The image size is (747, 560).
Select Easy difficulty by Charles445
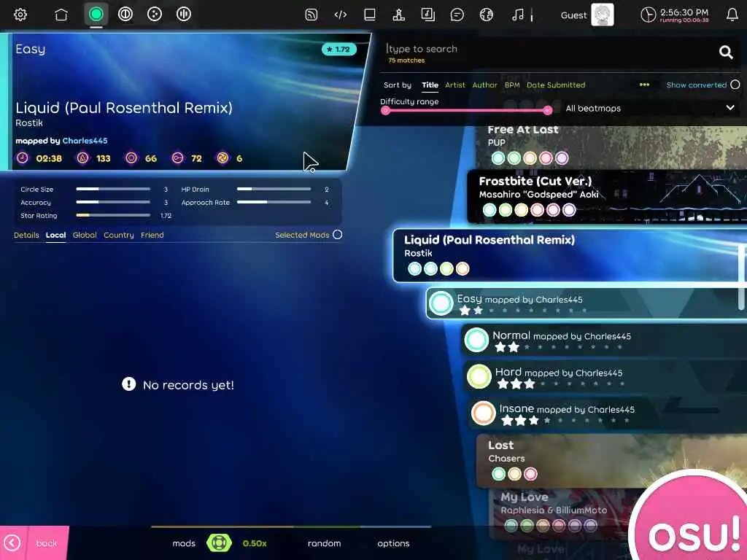point(587,304)
